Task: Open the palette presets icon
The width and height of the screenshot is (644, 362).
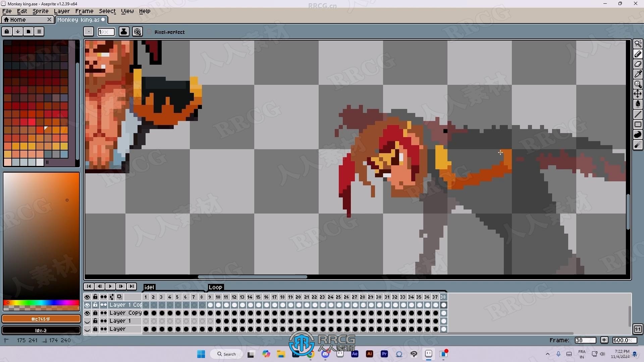Action: pyautogui.click(x=28, y=32)
